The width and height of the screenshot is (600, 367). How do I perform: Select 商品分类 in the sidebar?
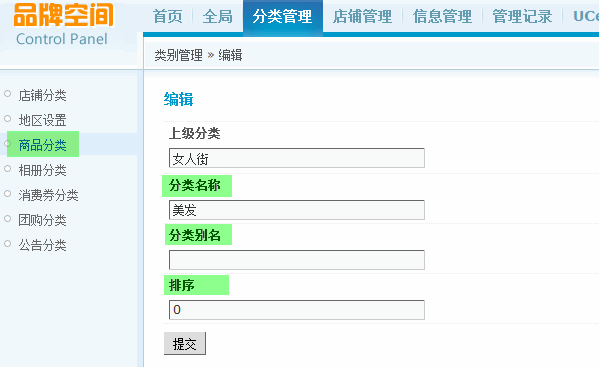[x=42, y=145]
